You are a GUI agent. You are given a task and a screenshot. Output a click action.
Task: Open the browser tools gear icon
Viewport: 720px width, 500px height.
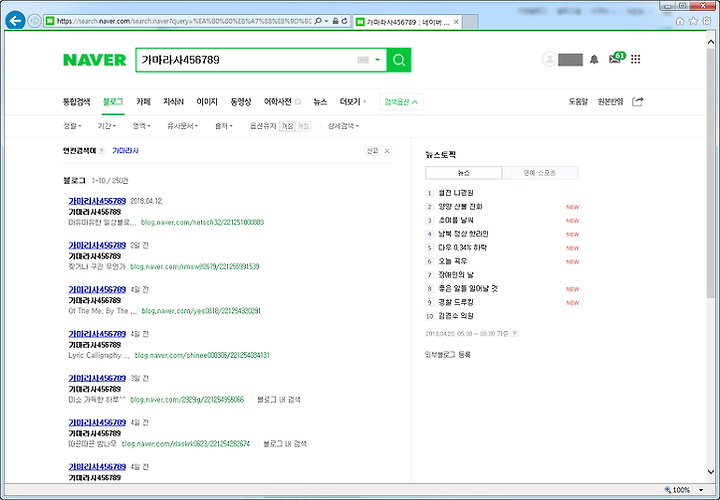pyautogui.click(x=707, y=21)
